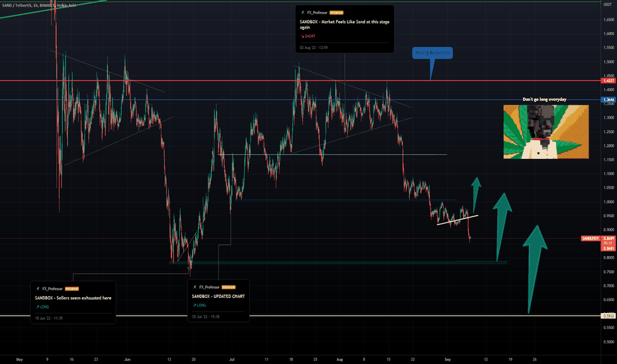Click the 1.6500 price scale value
This screenshot has width=617, height=364.
pos(609,20)
